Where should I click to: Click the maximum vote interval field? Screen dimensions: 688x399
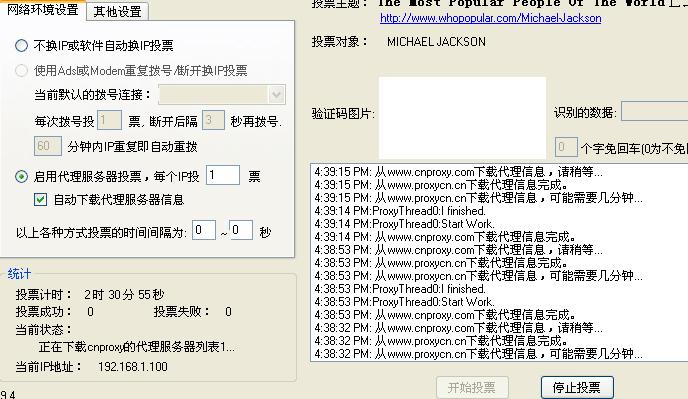pos(241,230)
